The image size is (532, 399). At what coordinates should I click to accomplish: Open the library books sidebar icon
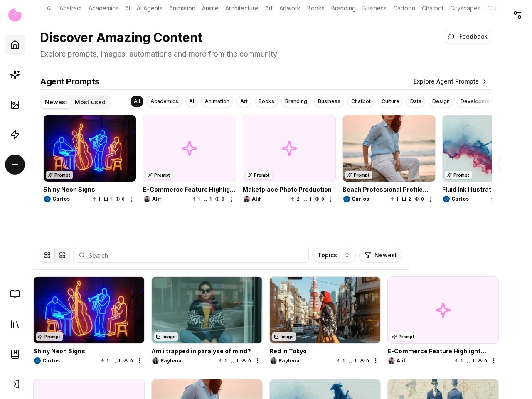(x=15, y=324)
